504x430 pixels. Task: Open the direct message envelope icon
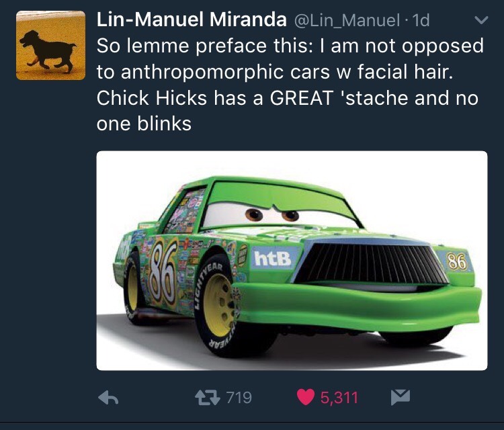pyautogui.click(x=401, y=397)
